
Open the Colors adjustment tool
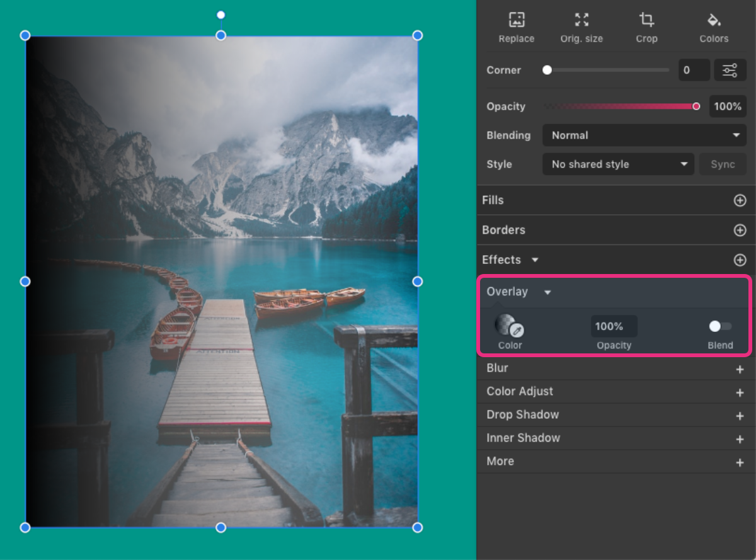click(x=714, y=20)
